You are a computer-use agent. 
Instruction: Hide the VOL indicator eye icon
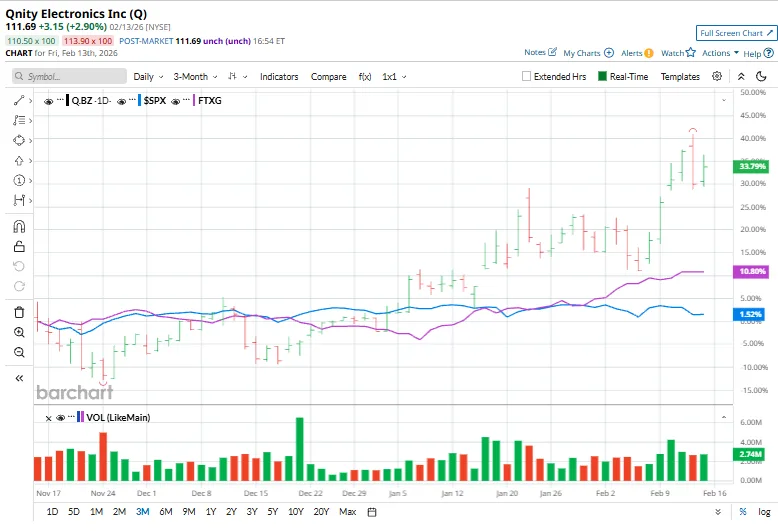(x=61, y=418)
